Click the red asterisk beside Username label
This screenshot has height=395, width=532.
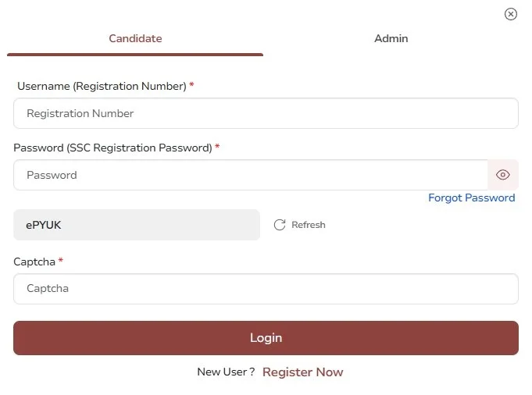pos(191,85)
